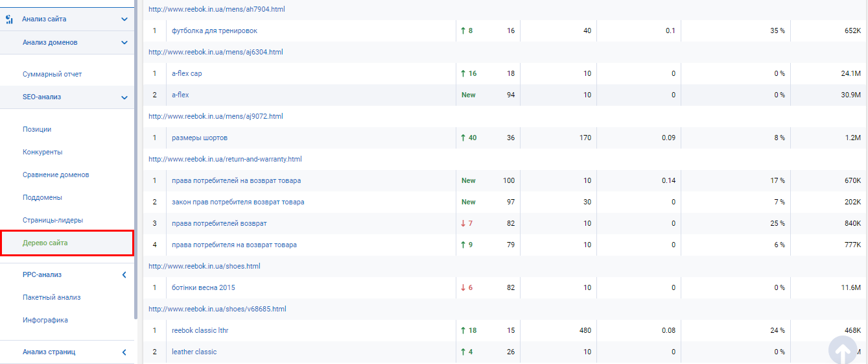Viewport: 868px width, 364px height.
Task: Collapse the Анализ доменов chevron
Action: [x=124, y=43]
